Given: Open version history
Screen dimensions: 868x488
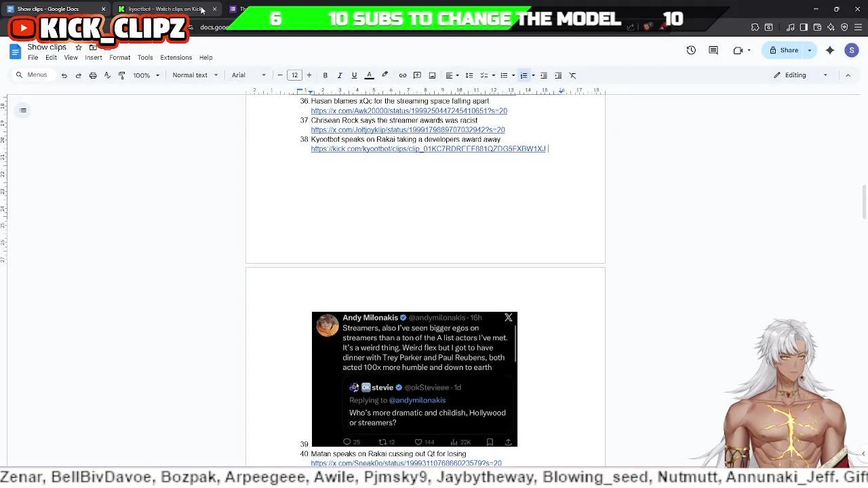Looking at the screenshot, I should click(x=691, y=50).
